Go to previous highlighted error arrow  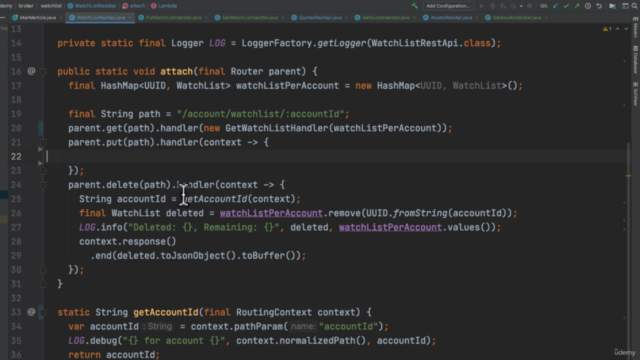tap(618, 29)
